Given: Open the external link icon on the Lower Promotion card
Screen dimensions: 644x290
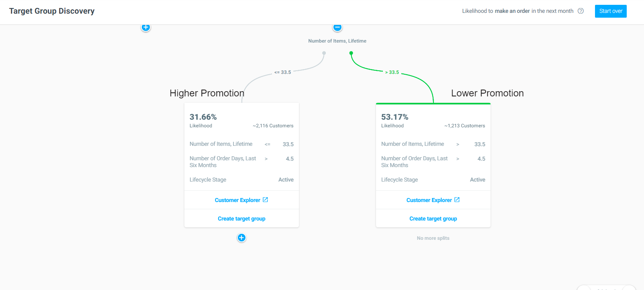Looking at the screenshot, I should (x=457, y=200).
